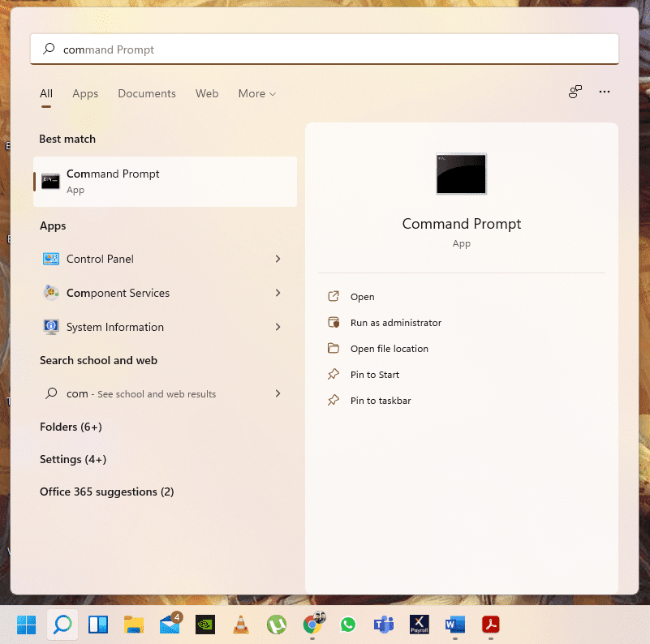This screenshot has width=650, height=644.
Task: Expand the More filter dropdown
Action: pyautogui.click(x=256, y=93)
